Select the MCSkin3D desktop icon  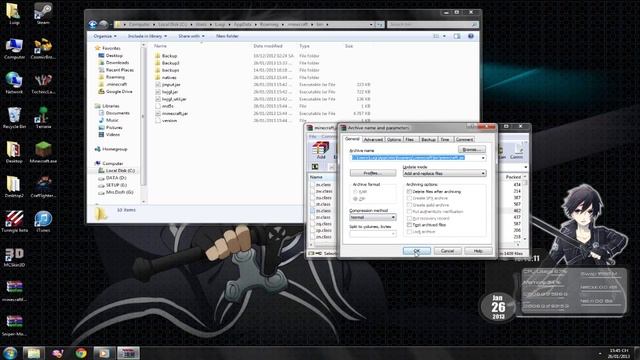point(14,257)
